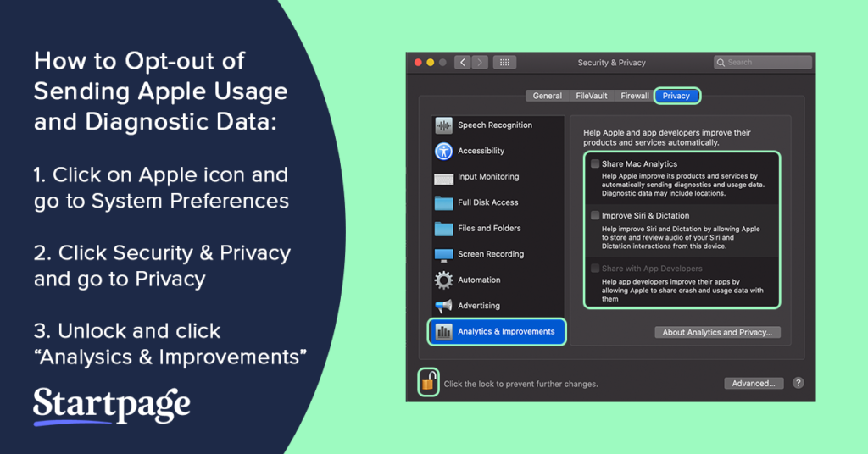Image resolution: width=868 pixels, height=454 pixels.
Task: Click the About Analytics and Privacy button
Action: pos(717,332)
